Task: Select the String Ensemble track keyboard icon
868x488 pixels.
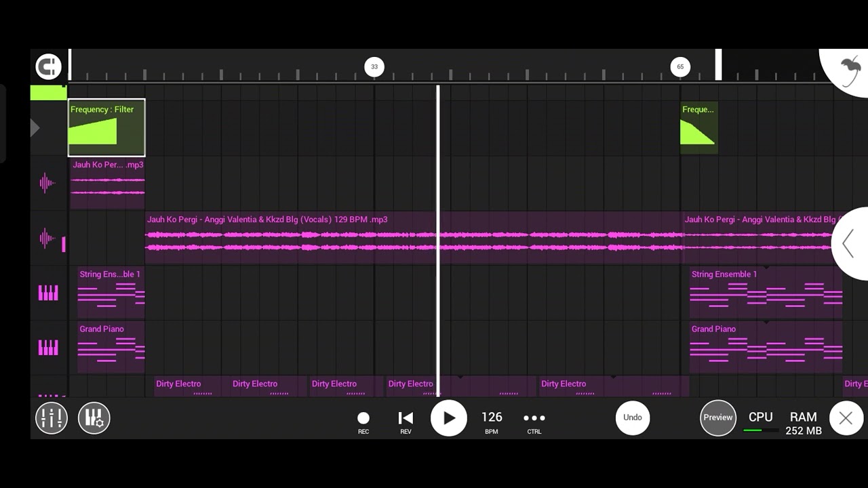Action: pyautogui.click(x=48, y=293)
